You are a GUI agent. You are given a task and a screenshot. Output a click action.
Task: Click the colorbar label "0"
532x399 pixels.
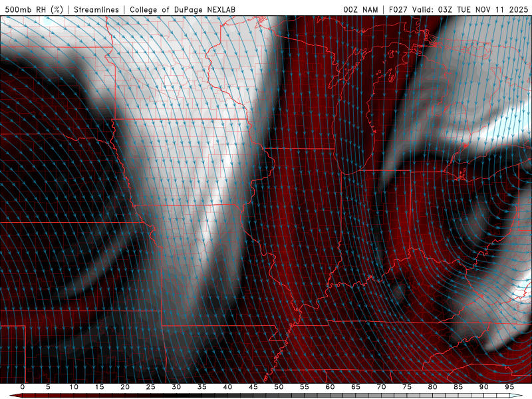tap(23, 387)
